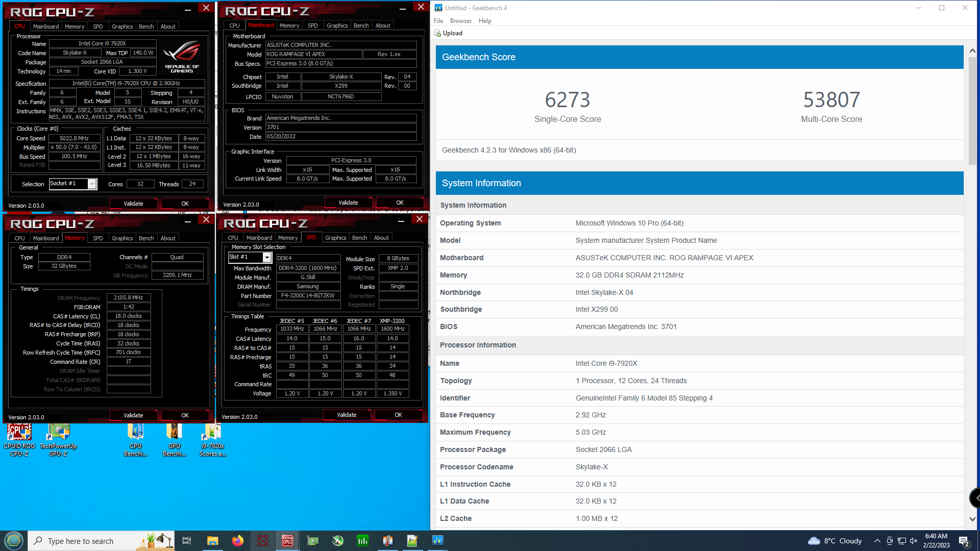Click the Maximum Frequency 5.03 GHz value
This screenshot has height=551, width=980.
pos(591,432)
